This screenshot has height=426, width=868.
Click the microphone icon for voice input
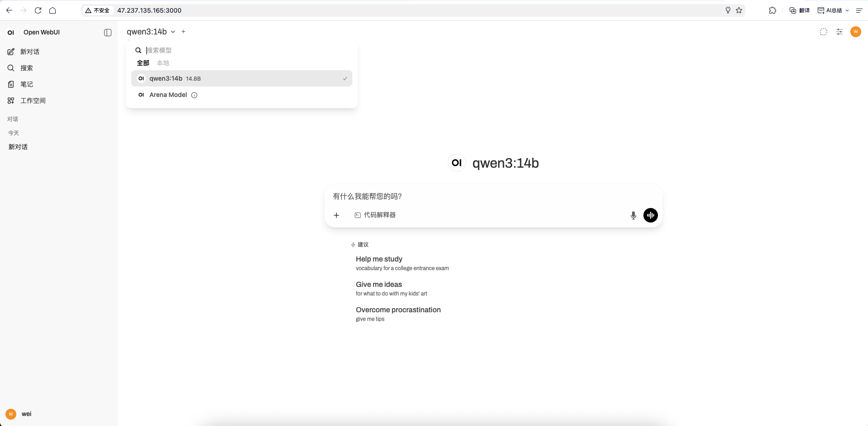(633, 215)
